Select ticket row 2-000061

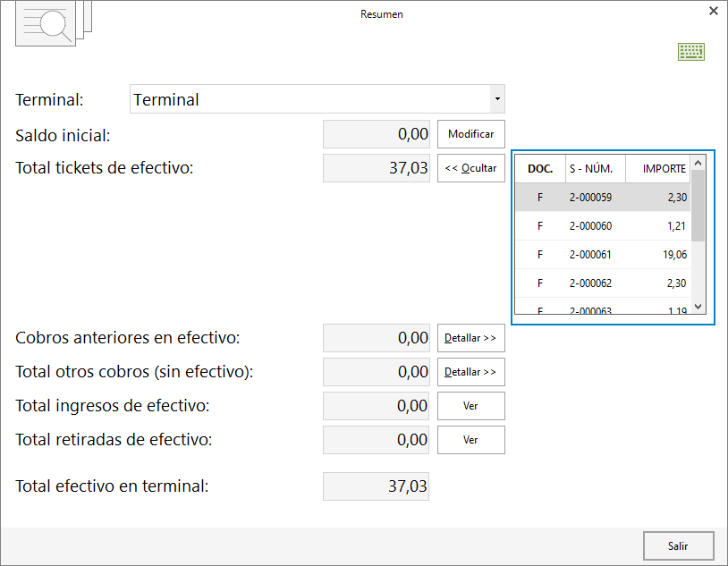tap(603, 255)
